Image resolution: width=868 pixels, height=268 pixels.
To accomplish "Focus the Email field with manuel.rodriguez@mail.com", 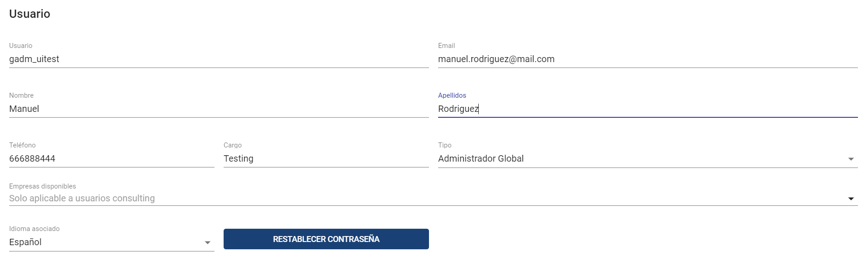I will pyautogui.click(x=648, y=59).
